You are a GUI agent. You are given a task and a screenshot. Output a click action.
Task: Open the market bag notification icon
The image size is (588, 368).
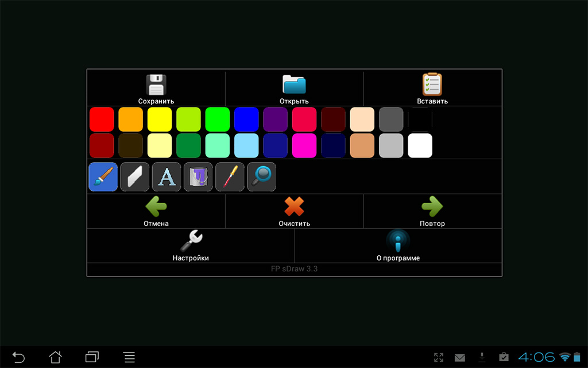pos(504,356)
